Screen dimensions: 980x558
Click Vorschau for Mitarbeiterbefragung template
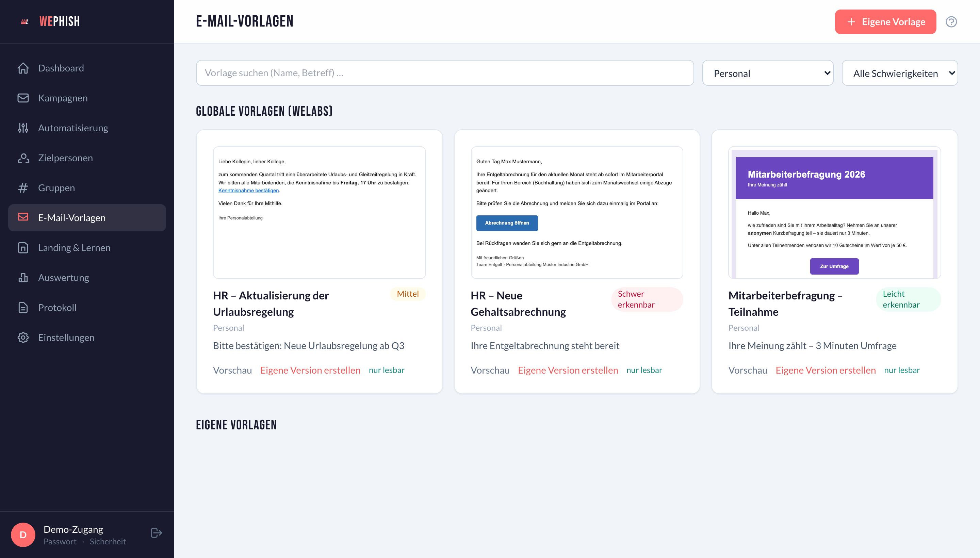pyautogui.click(x=747, y=370)
